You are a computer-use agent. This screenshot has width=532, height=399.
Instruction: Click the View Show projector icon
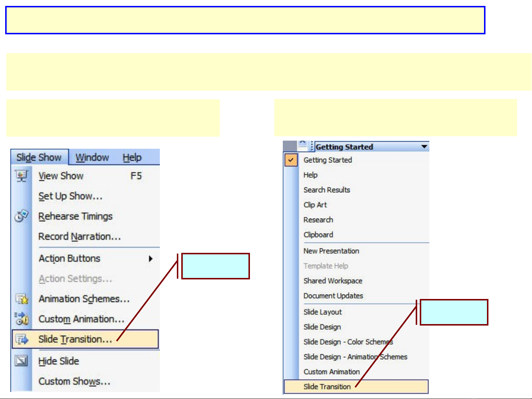pyautogui.click(x=21, y=176)
